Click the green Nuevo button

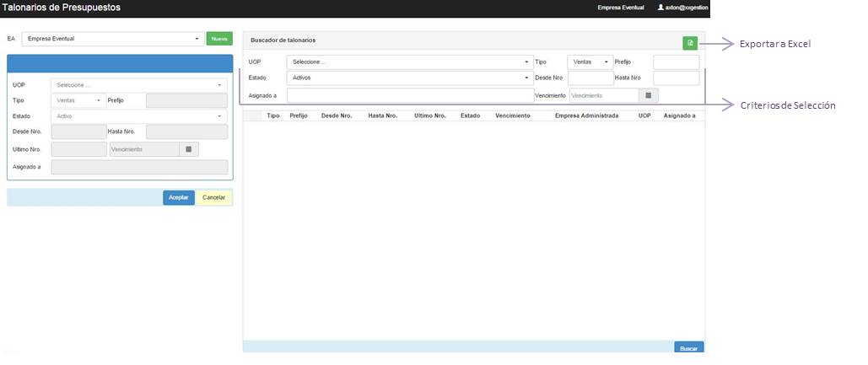(x=219, y=39)
